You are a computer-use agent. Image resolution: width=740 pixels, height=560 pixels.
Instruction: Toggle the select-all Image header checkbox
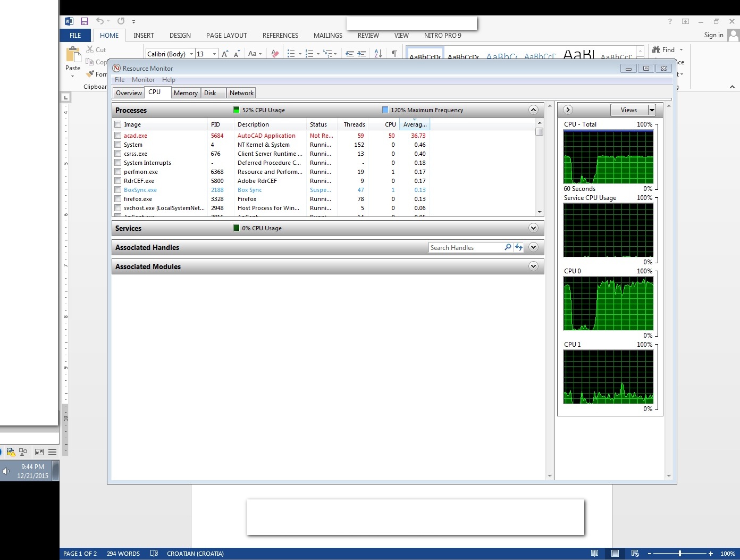118,124
